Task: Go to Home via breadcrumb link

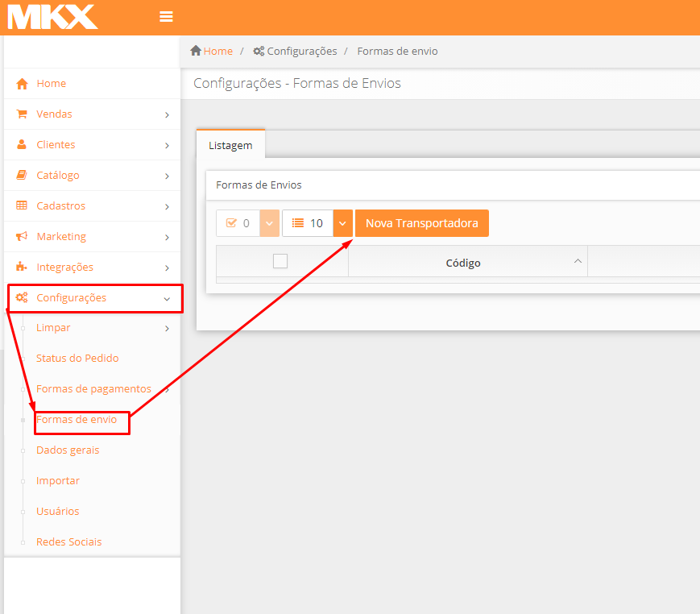Action: pos(217,51)
